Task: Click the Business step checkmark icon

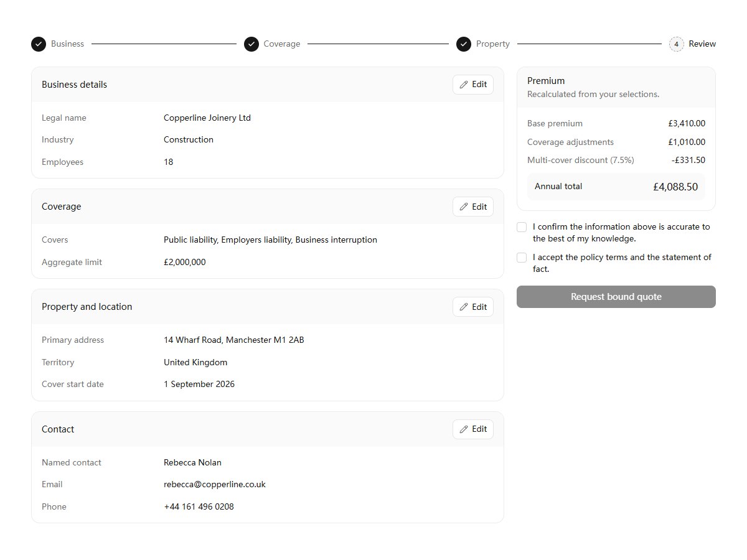Action: (x=39, y=44)
